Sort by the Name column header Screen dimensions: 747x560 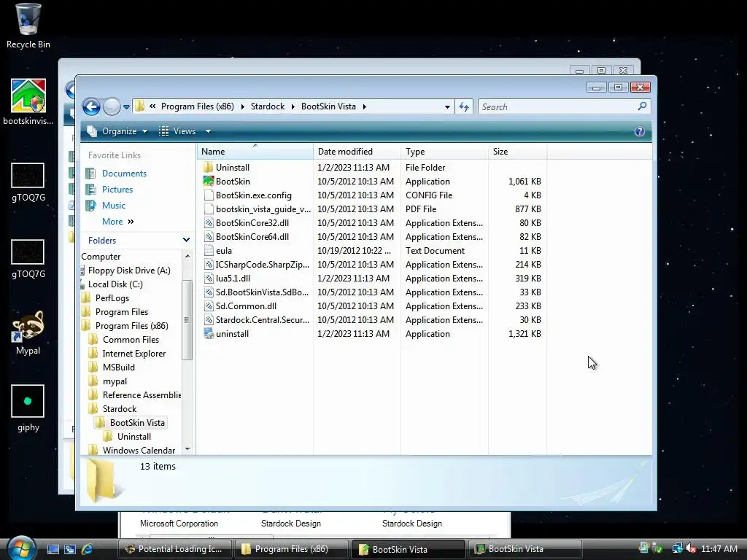tap(255, 152)
